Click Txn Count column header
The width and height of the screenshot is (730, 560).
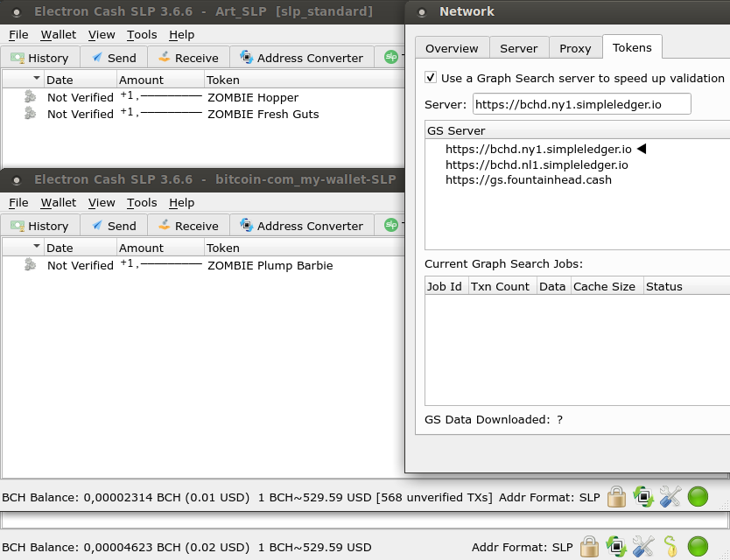click(x=502, y=286)
